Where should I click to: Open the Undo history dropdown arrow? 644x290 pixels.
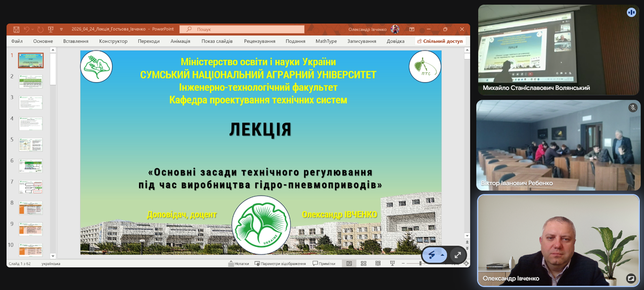pyautogui.click(x=33, y=29)
